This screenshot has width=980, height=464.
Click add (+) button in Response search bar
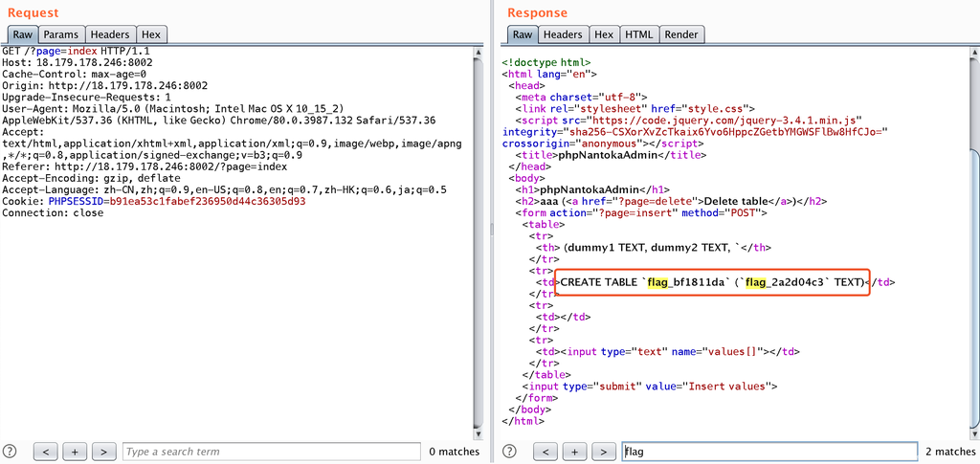pyautogui.click(x=574, y=452)
